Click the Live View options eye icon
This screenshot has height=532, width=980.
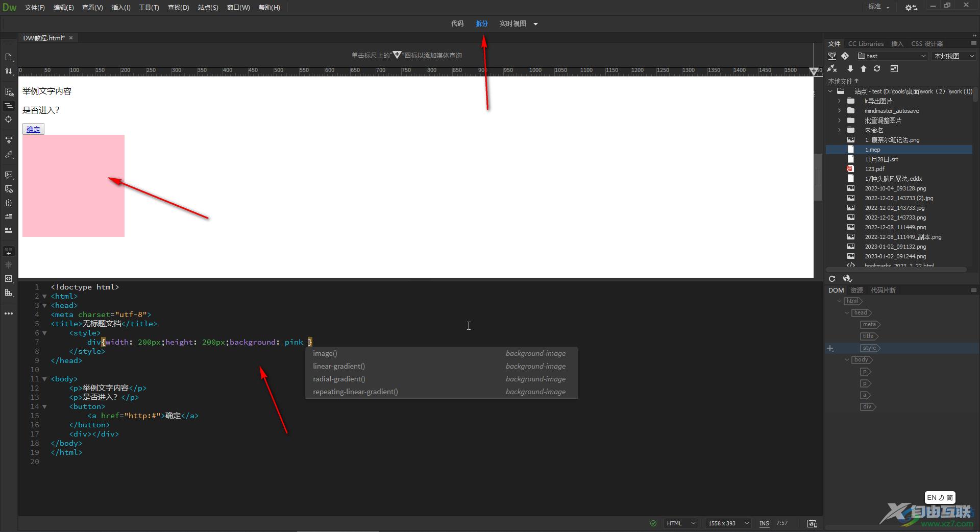(x=9, y=92)
